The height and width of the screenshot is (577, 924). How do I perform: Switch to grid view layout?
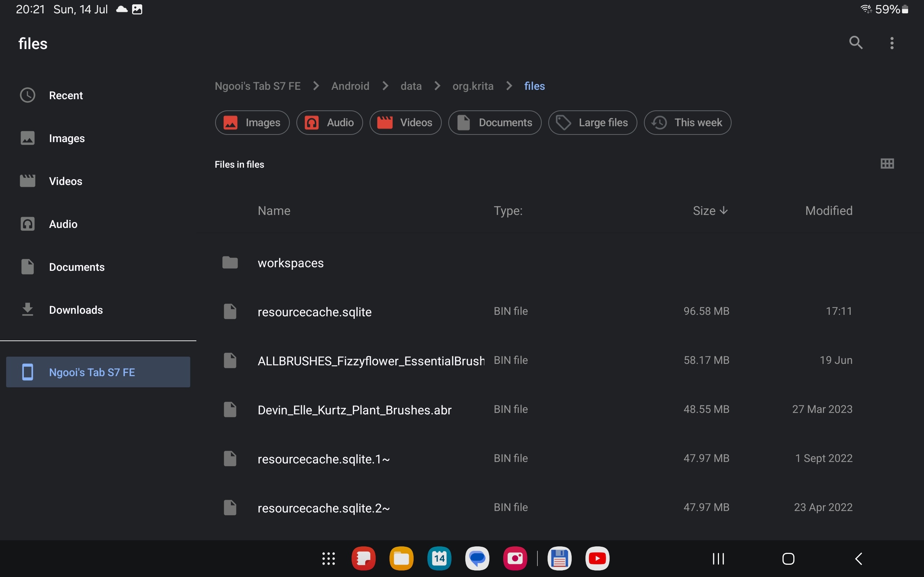(887, 164)
